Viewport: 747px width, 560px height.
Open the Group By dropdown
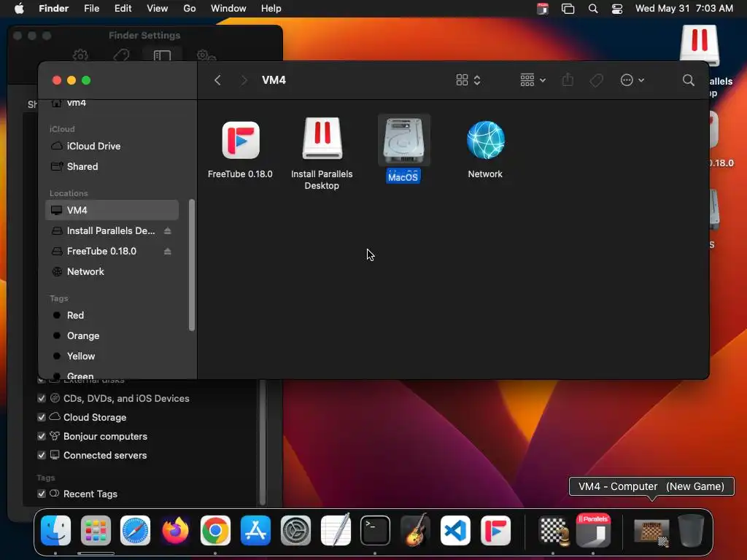pos(533,80)
